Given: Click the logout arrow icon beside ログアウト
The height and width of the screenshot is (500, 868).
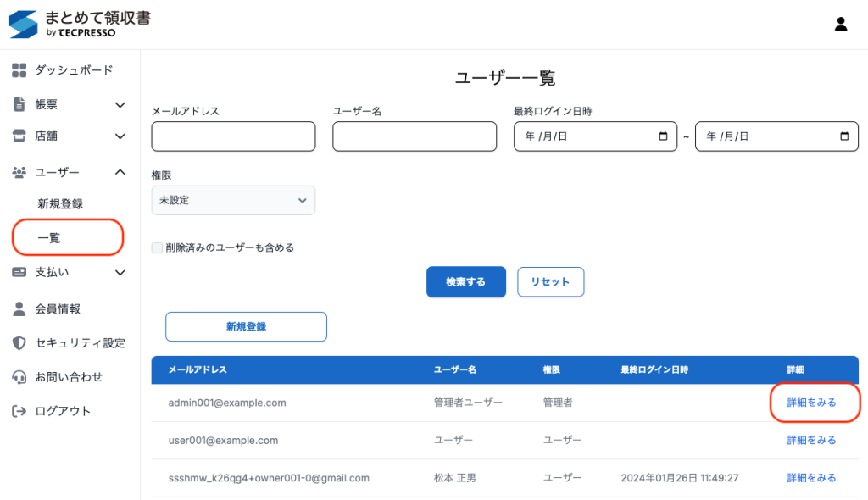Looking at the screenshot, I should point(19,411).
